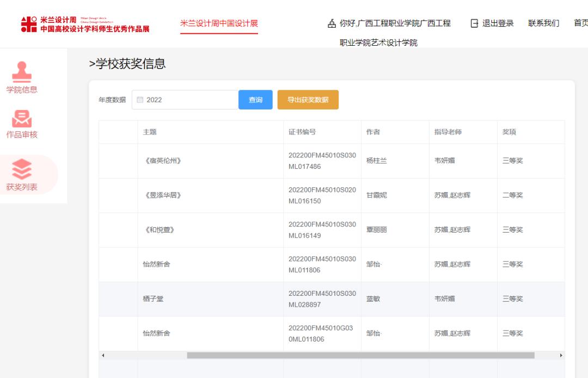The height and width of the screenshot is (378, 588).
Task: Click the 奖项 column header
Action: pos(510,132)
